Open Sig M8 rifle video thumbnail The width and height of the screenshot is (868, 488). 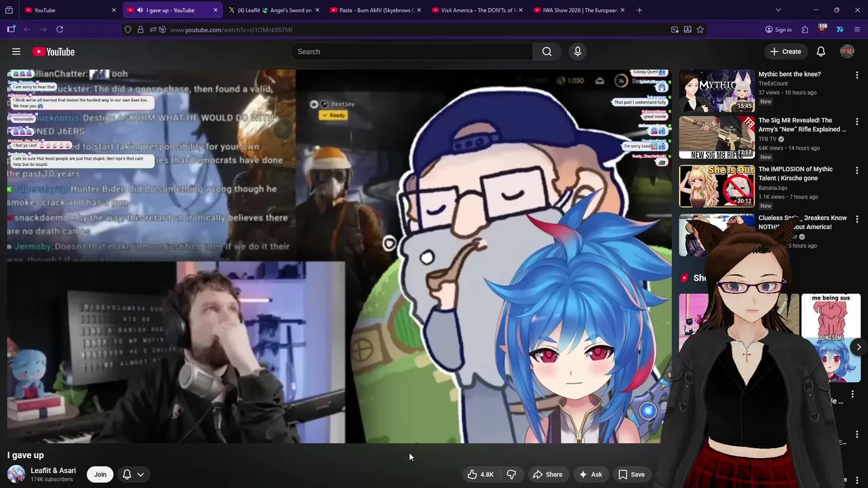pos(717,138)
